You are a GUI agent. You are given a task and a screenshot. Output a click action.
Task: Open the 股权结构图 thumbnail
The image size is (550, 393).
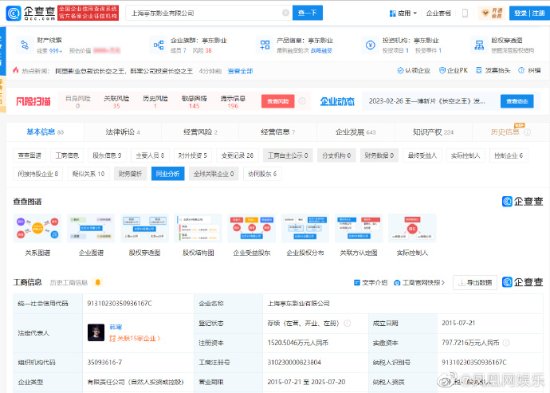[198, 228]
